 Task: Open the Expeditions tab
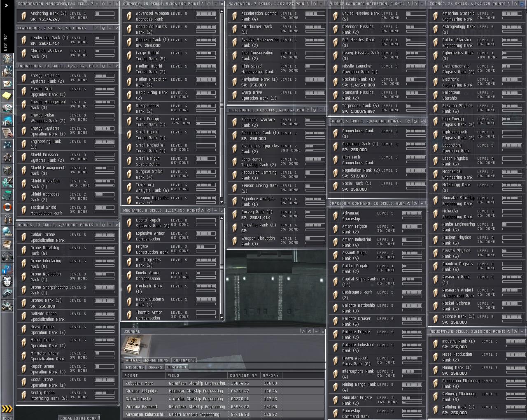tap(156, 360)
